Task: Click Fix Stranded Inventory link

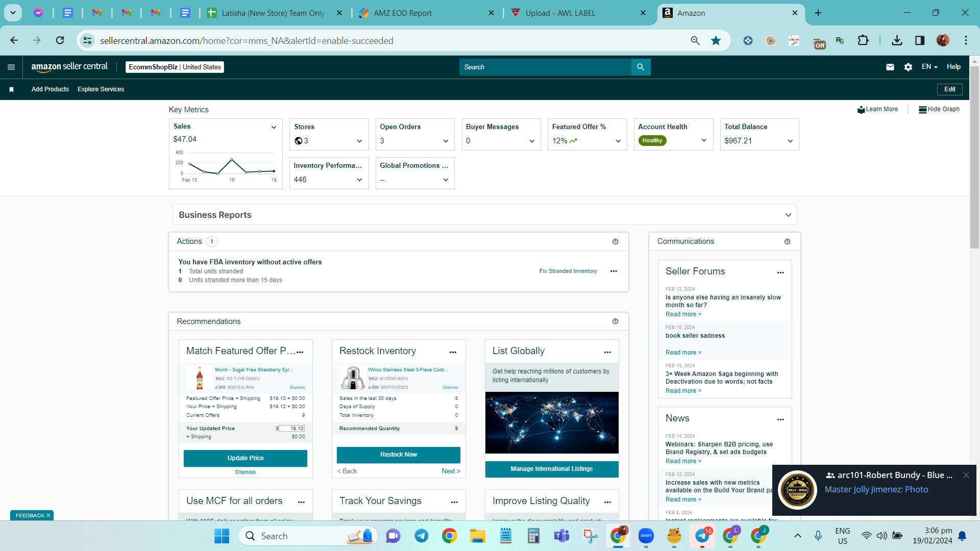Action: click(568, 271)
